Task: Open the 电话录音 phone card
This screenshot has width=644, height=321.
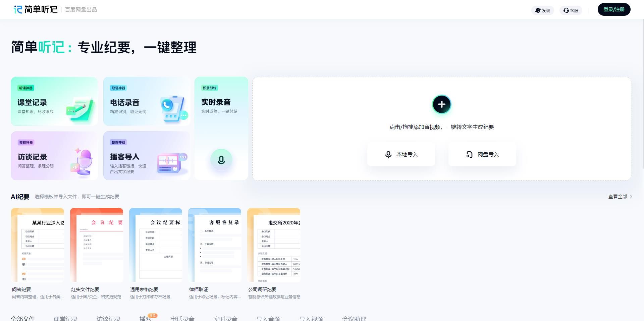Action: coord(147,101)
